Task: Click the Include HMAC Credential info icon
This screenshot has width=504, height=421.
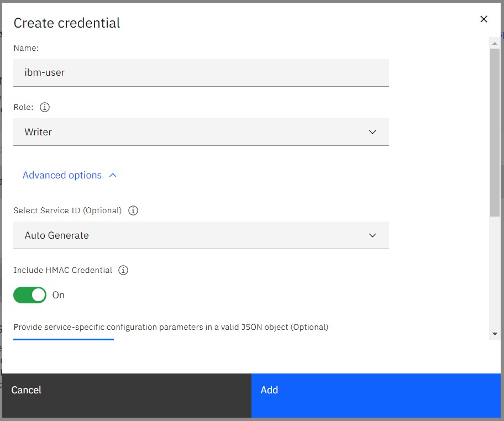Action: point(124,270)
